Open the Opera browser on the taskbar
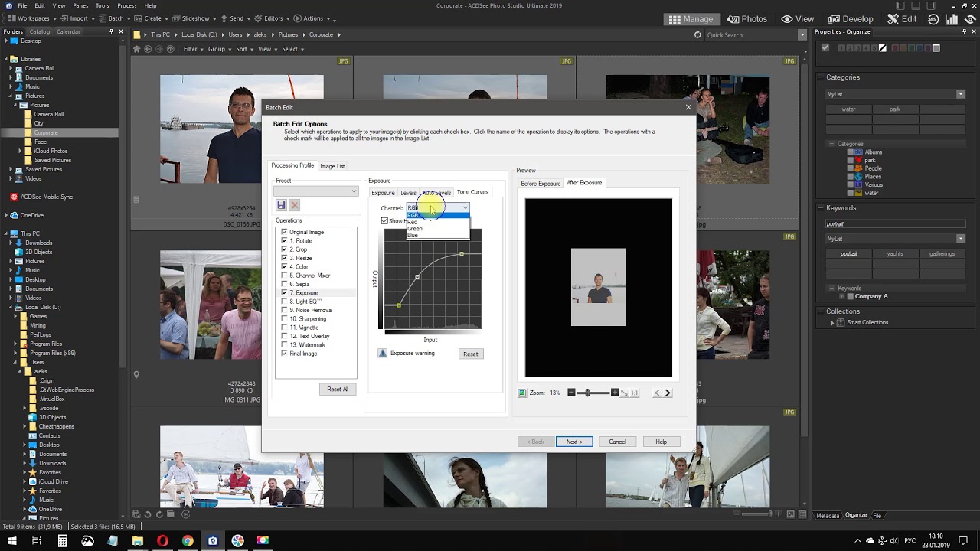 click(162, 540)
